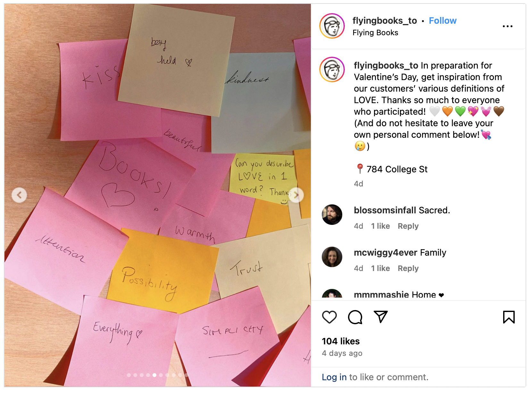
Task: Open mcwiggy4ever's profile avatar
Action: coord(332,257)
